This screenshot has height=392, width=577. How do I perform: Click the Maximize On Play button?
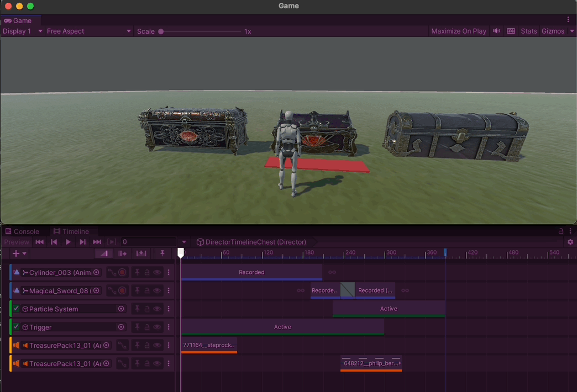pyautogui.click(x=459, y=31)
